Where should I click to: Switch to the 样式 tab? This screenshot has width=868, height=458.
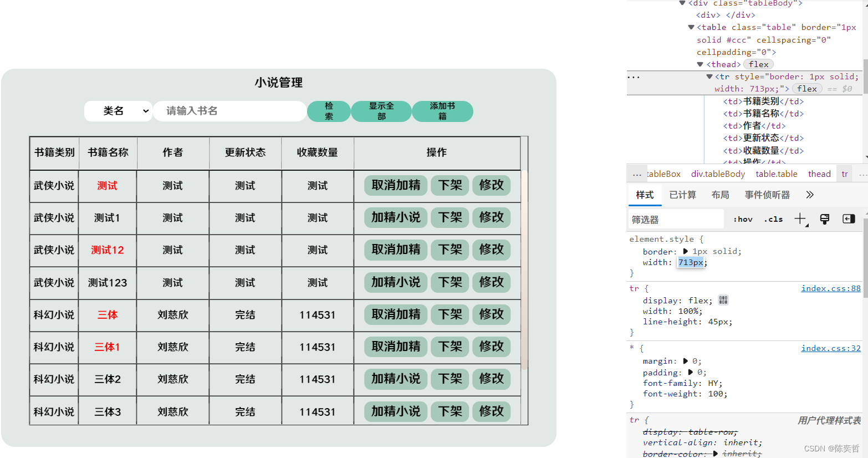[x=645, y=195]
